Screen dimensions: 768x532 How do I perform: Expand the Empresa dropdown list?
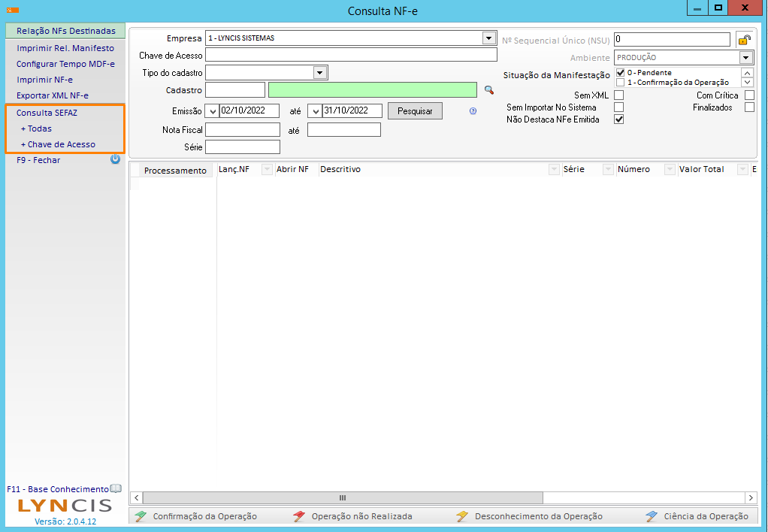(488, 38)
